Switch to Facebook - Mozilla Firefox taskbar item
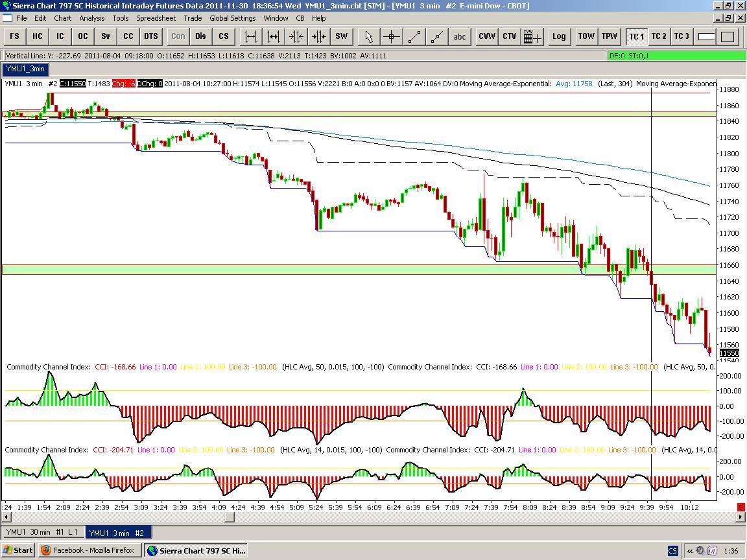747x560 pixels. (91, 550)
